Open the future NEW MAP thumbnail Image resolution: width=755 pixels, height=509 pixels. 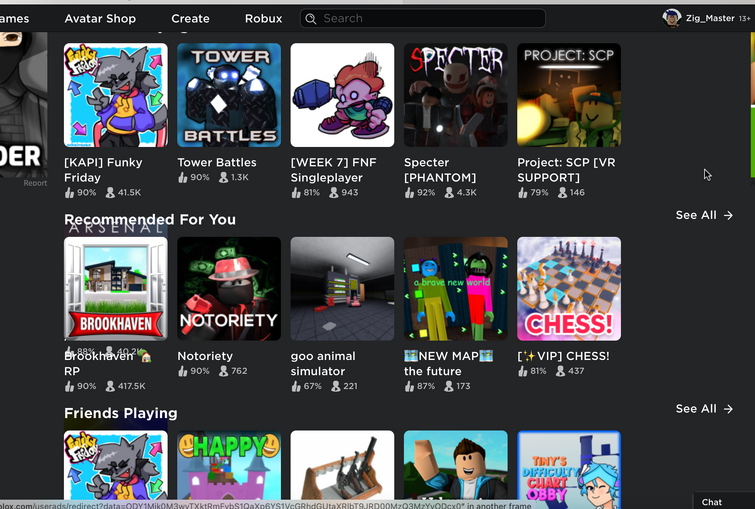point(456,288)
